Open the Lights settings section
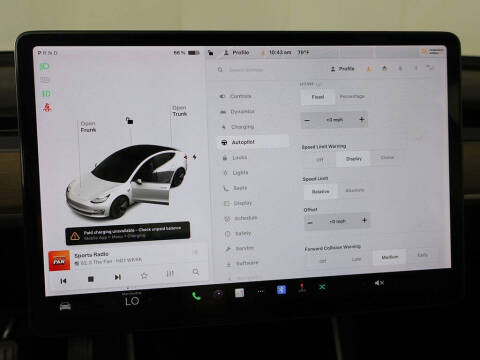The height and width of the screenshot is (360, 480). click(x=236, y=172)
